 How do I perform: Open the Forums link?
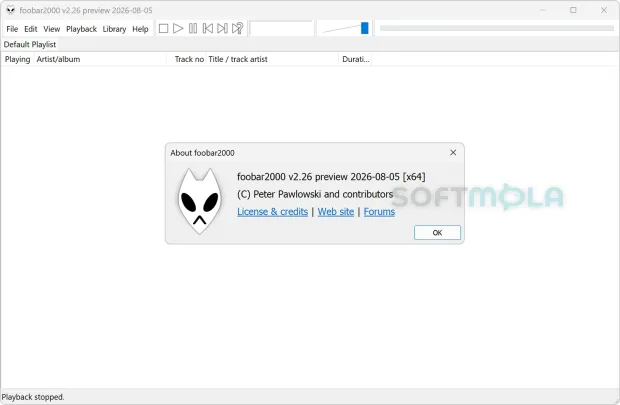click(379, 212)
